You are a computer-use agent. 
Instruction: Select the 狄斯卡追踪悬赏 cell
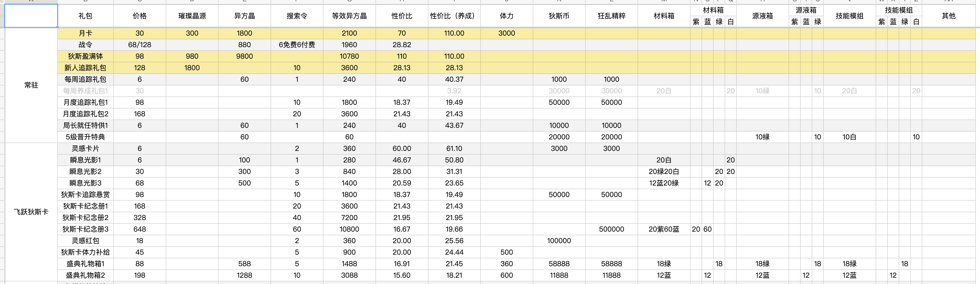tap(85, 195)
